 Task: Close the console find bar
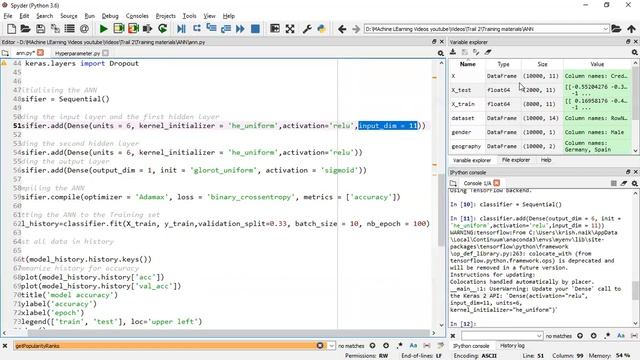pos(453,336)
